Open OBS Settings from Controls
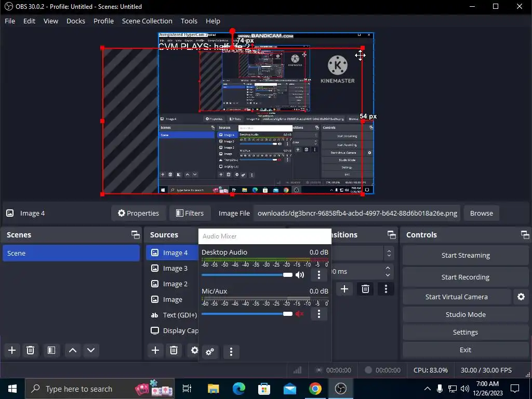The height and width of the screenshot is (399, 532). [465, 332]
